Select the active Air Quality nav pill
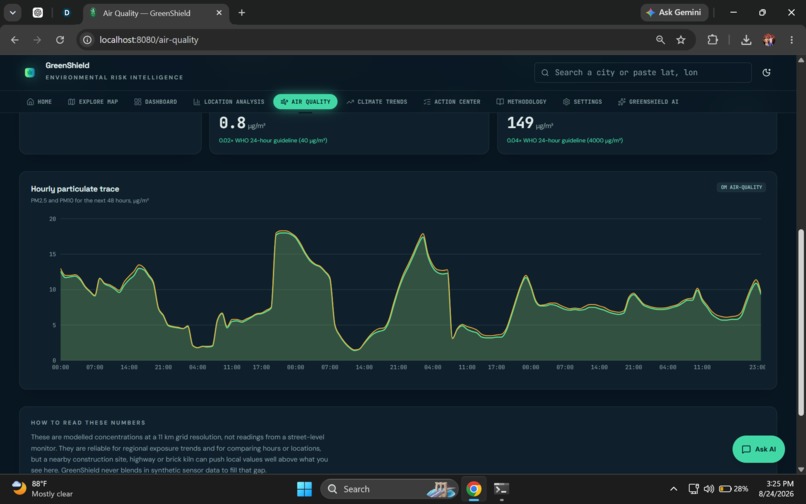This screenshot has height=504, width=806. [305, 102]
